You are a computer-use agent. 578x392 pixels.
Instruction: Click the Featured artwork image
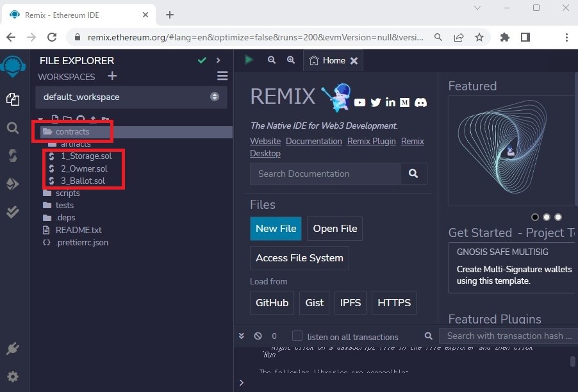click(x=511, y=151)
